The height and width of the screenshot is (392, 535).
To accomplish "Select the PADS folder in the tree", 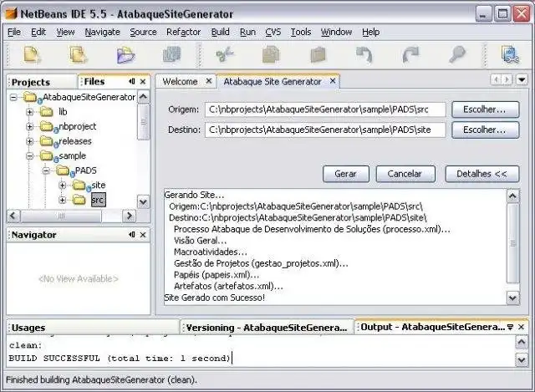I will [x=85, y=171].
